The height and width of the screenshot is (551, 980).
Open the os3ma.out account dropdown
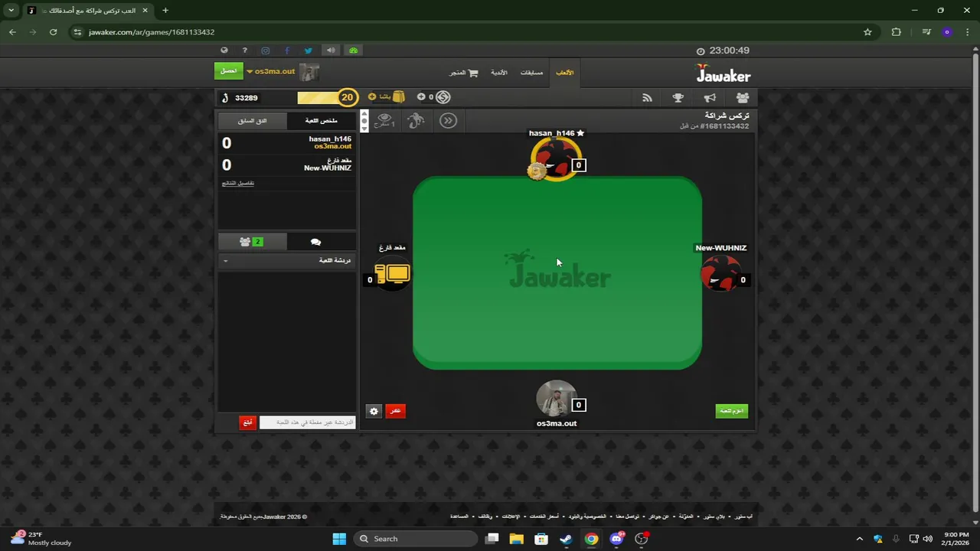tap(270, 72)
